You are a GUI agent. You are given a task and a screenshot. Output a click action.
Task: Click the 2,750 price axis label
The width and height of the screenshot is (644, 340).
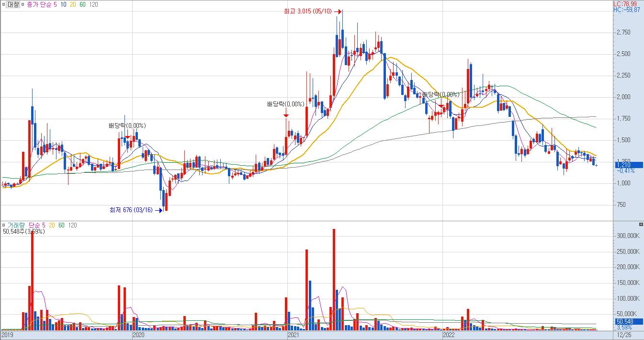(x=623, y=33)
